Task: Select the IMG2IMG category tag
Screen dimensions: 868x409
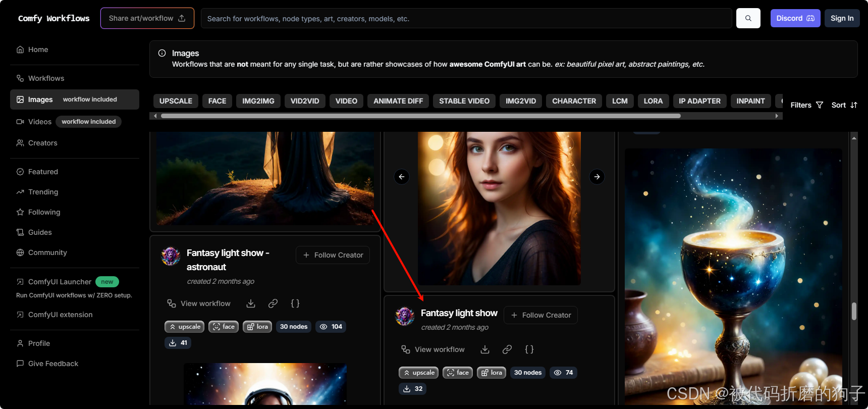Action: 258,101
